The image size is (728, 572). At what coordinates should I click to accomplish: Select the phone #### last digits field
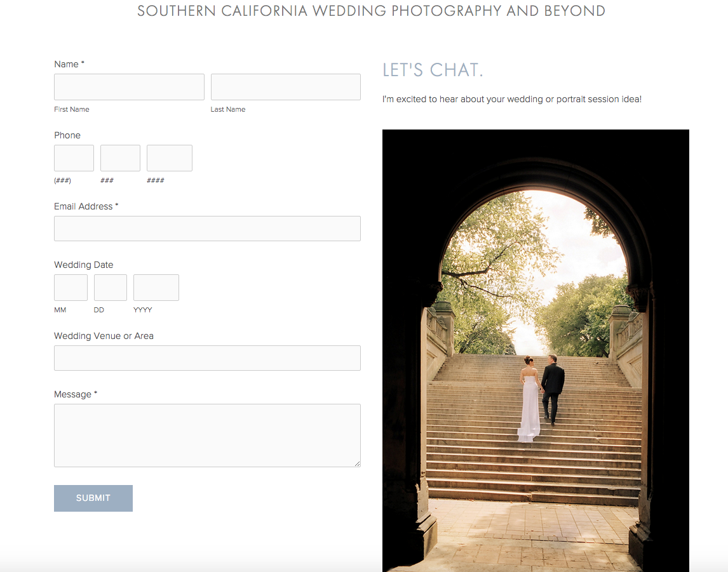click(170, 157)
